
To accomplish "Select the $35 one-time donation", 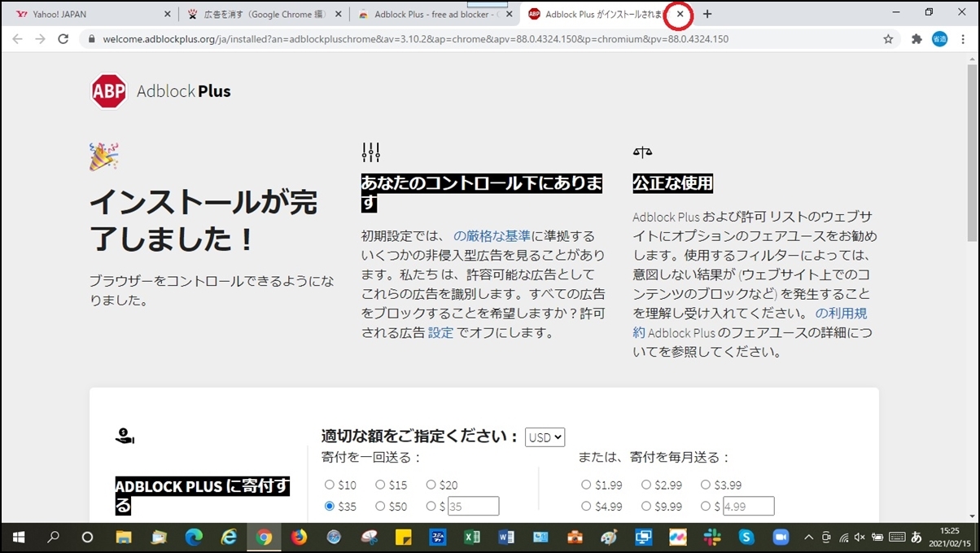I will (329, 506).
